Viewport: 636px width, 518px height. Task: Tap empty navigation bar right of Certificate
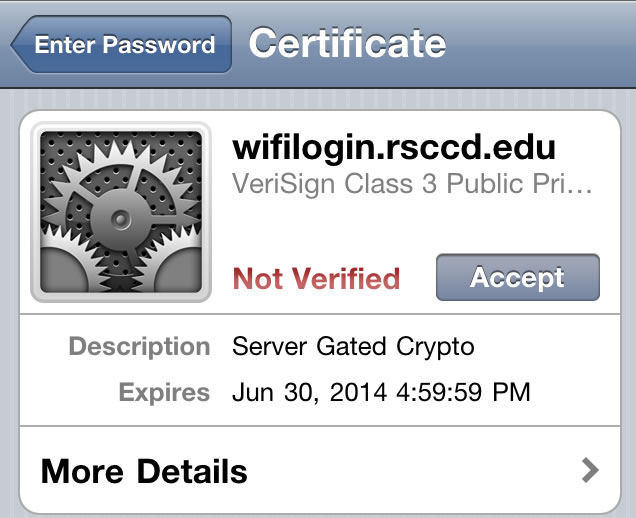540,44
